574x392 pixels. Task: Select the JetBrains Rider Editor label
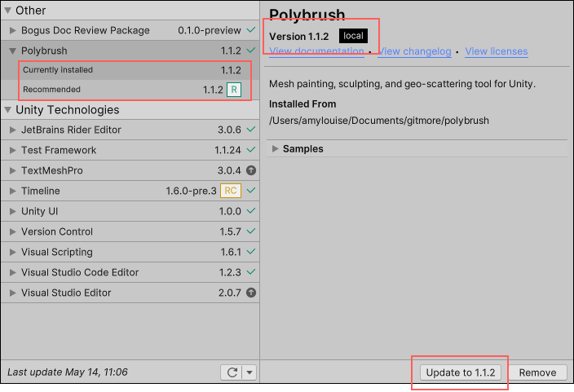(x=71, y=130)
